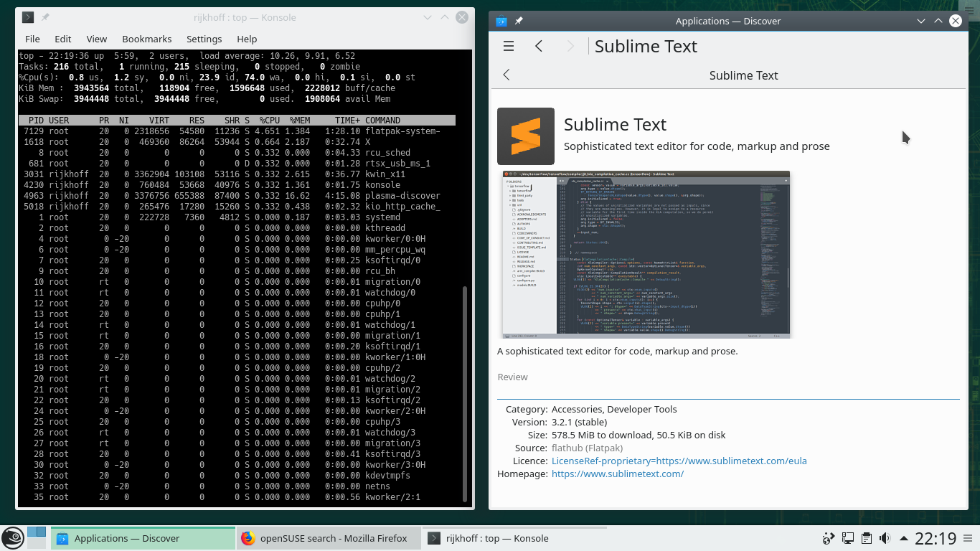Click the kdevtmpfs process row
The width and height of the screenshot is (980, 551).
tap(237, 476)
